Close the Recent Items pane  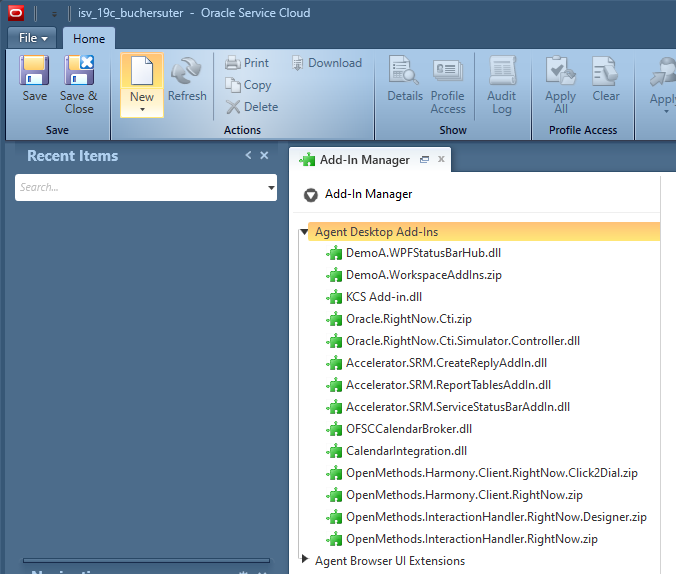pos(264,155)
